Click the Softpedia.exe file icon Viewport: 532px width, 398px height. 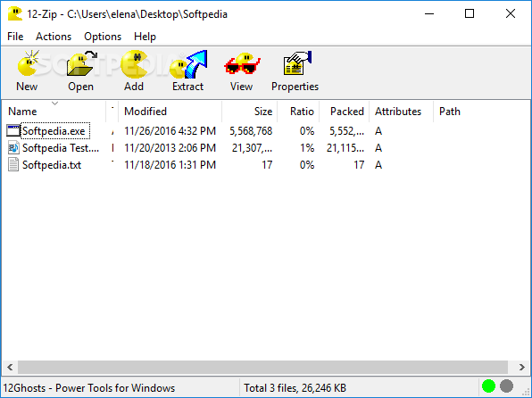tap(13, 131)
